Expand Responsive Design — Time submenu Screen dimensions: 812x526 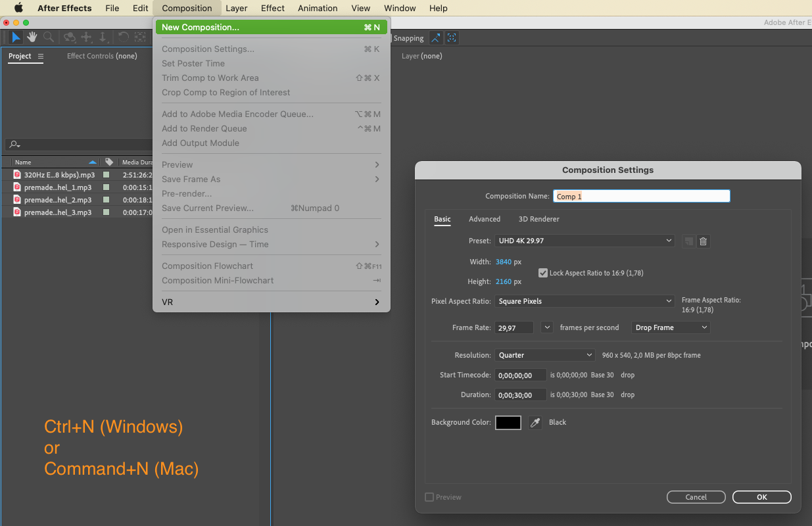[272, 244]
